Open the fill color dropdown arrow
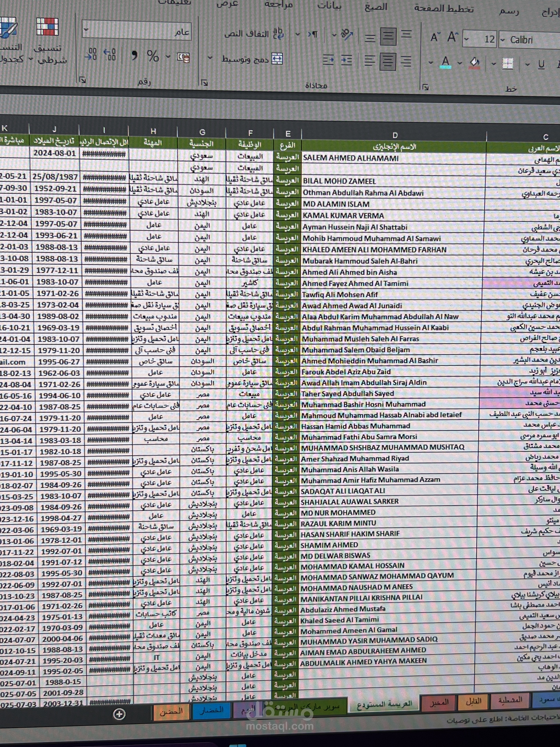This screenshot has width=560, height=747. pyautogui.click(x=459, y=63)
